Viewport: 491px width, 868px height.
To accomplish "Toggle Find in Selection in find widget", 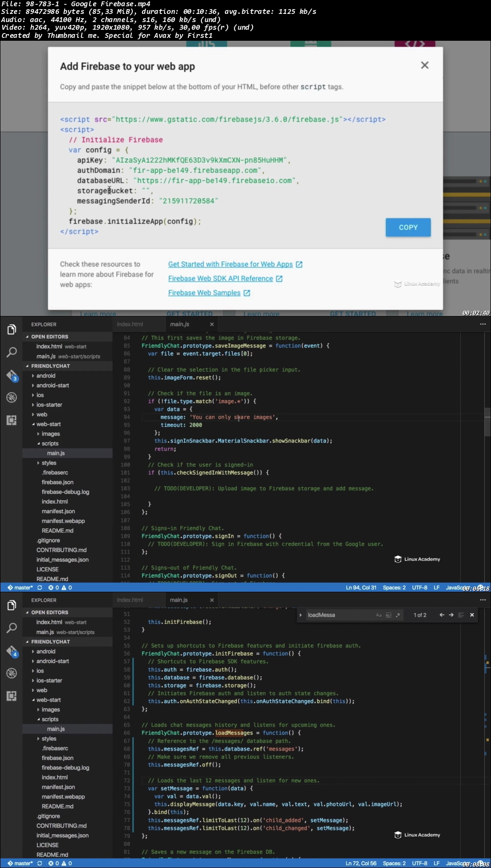I will coord(461,615).
